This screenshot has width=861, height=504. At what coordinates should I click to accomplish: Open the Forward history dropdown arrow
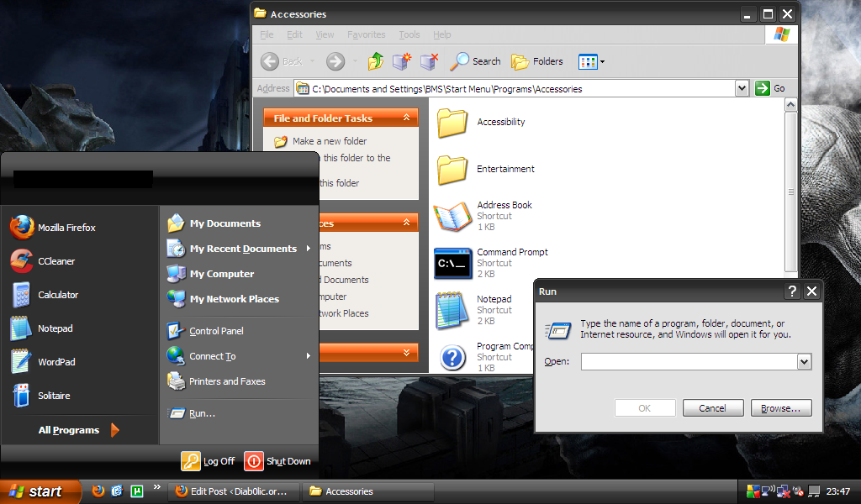[x=355, y=61]
